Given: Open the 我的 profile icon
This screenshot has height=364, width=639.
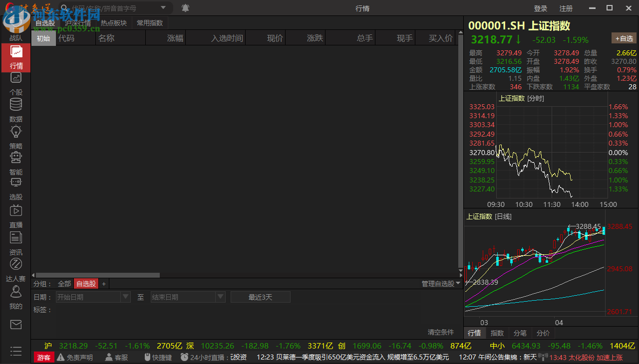Looking at the screenshot, I should tap(16, 291).
